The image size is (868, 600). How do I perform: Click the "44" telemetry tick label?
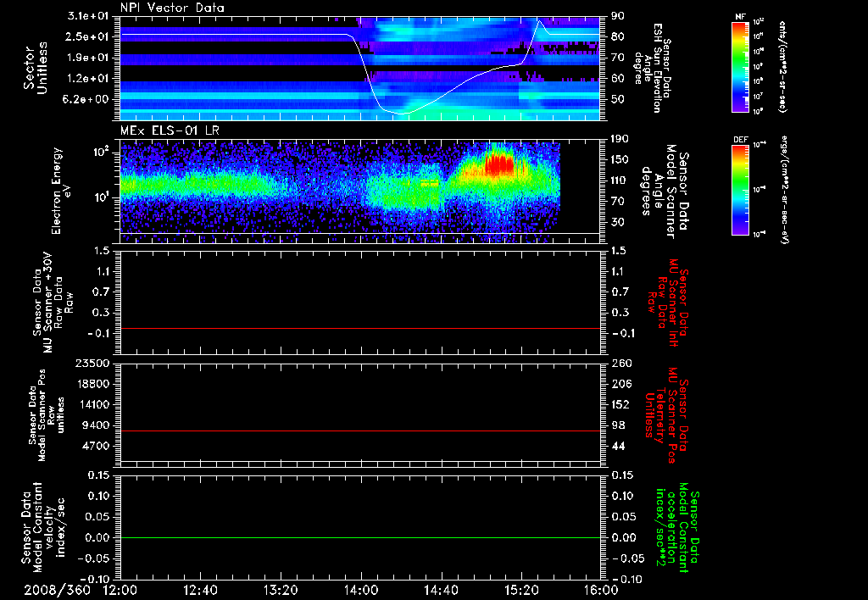[617, 446]
